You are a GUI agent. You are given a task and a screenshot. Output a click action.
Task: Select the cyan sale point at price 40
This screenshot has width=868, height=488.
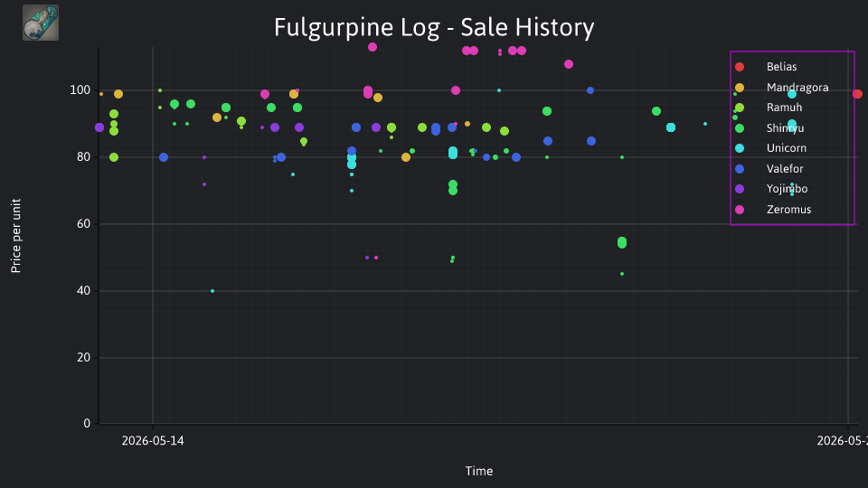pos(212,291)
